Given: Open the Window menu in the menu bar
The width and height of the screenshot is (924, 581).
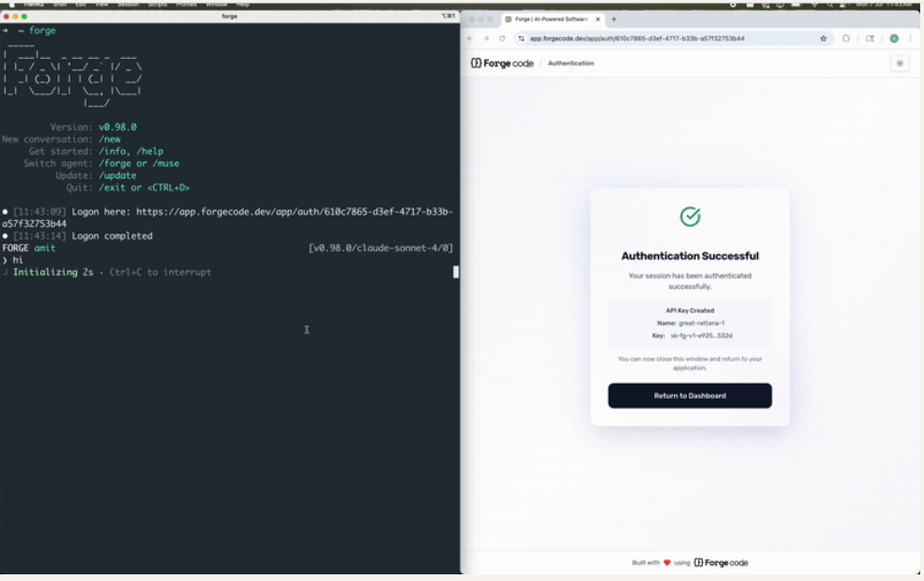Looking at the screenshot, I should [x=217, y=4].
